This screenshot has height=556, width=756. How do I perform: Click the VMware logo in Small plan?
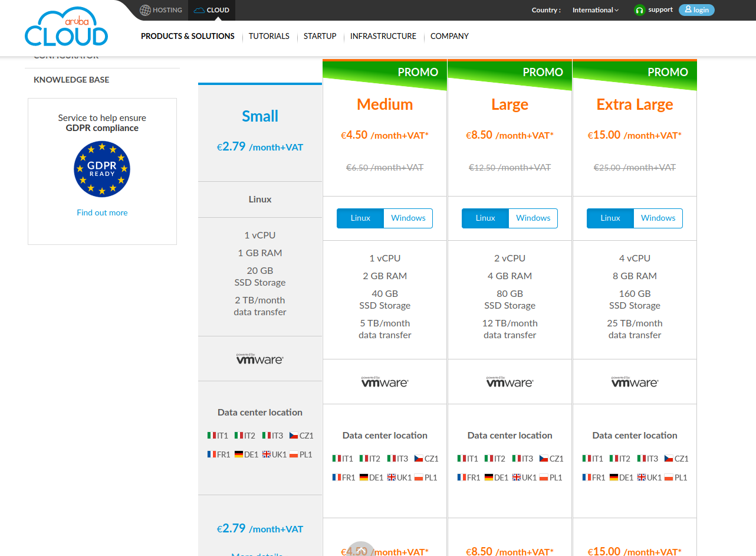[260, 358]
